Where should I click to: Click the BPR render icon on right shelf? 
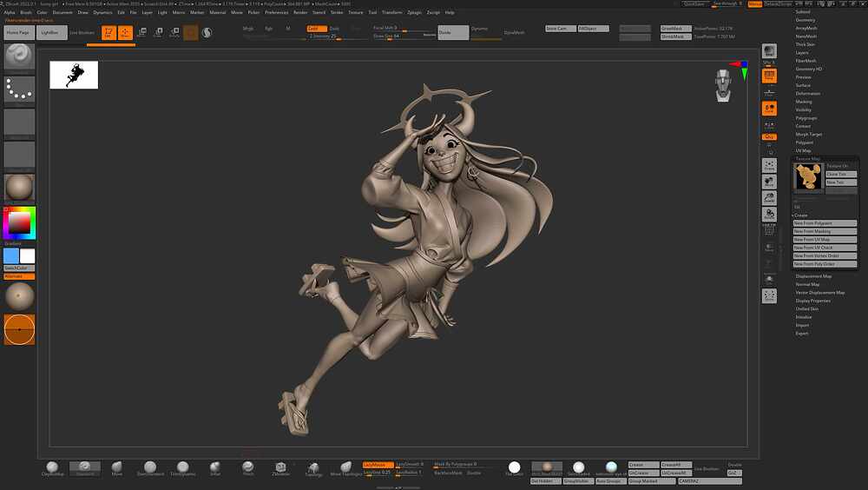click(769, 51)
